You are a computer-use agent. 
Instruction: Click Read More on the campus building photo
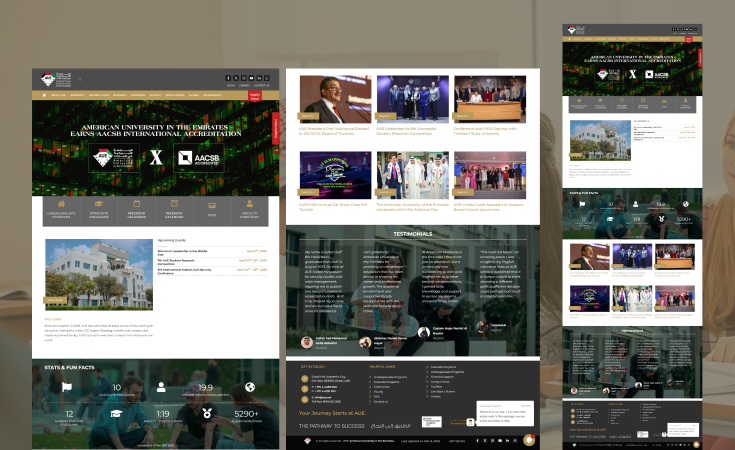click(x=55, y=300)
